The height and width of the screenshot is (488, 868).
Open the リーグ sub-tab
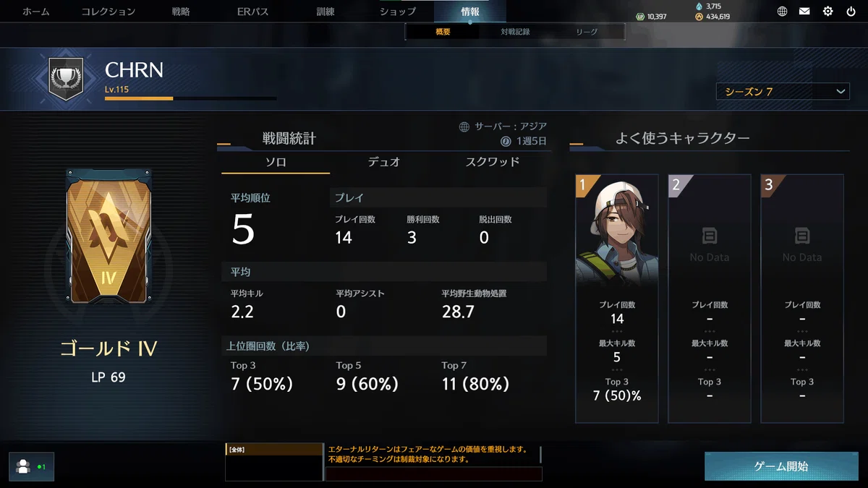click(x=587, y=32)
